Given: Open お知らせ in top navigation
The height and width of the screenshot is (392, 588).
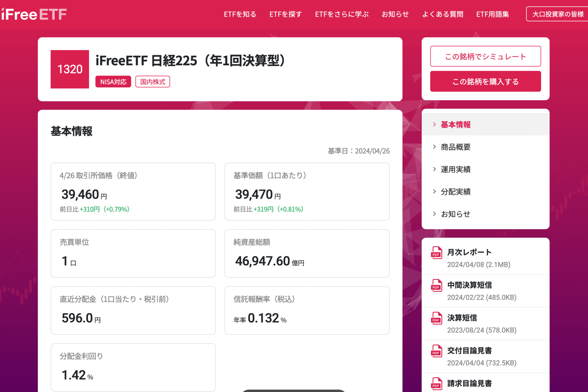Looking at the screenshot, I should click(395, 14).
